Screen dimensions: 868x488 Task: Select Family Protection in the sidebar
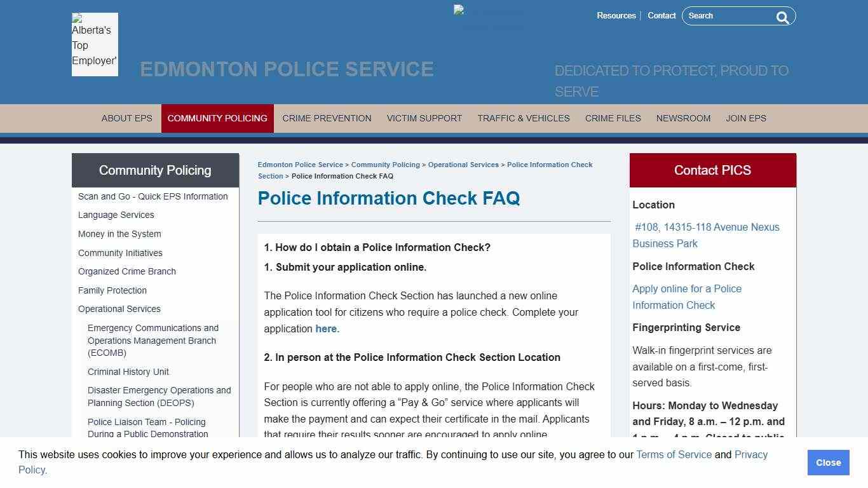[112, 290]
